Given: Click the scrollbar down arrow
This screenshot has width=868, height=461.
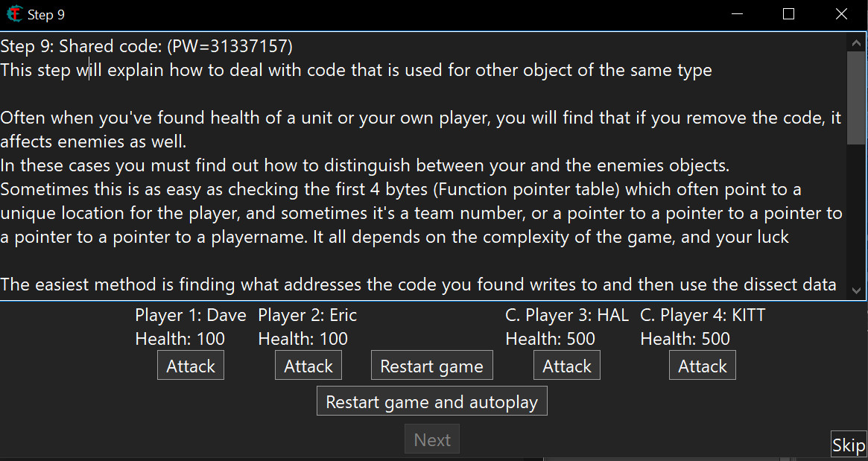Looking at the screenshot, I should (x=857, y=290).
